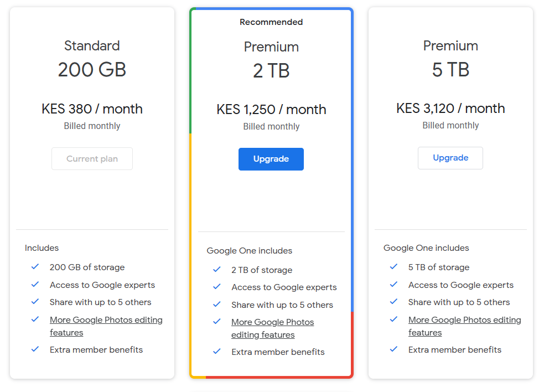Screen dimensions: 544x392
Task: Click checkmark next to 2 TB plan's Share with up to 5 others
Action: click(217, 304)
